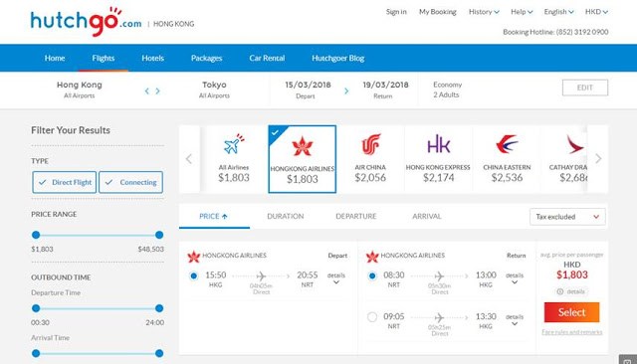The image size is (637, 364).
Task: Choose the Air China logo tile
Action: pos(370,159)
